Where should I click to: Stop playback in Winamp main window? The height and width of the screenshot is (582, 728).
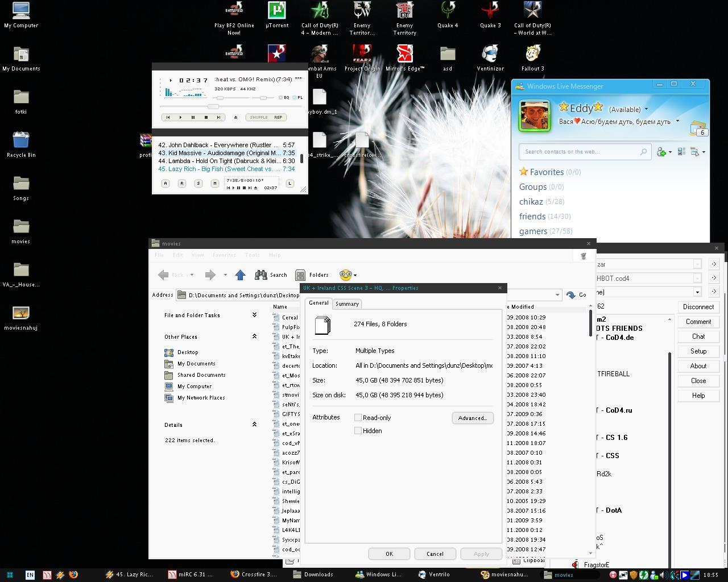(x=205, y=117)
